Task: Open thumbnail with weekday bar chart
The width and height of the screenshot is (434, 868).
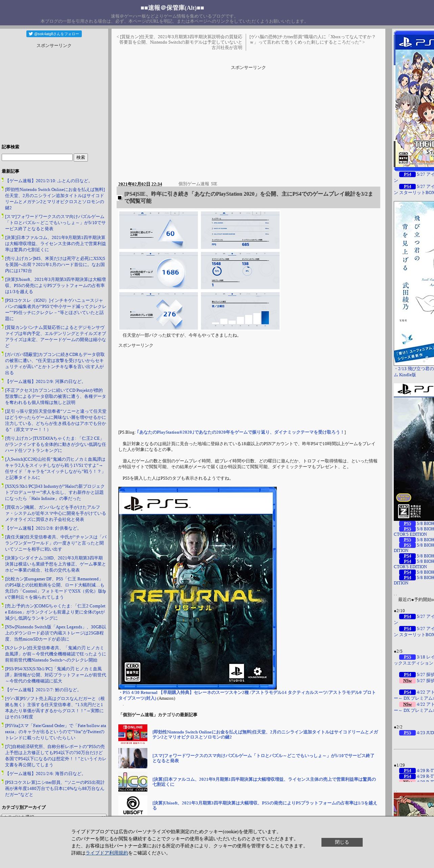Action: coord(240,311)
